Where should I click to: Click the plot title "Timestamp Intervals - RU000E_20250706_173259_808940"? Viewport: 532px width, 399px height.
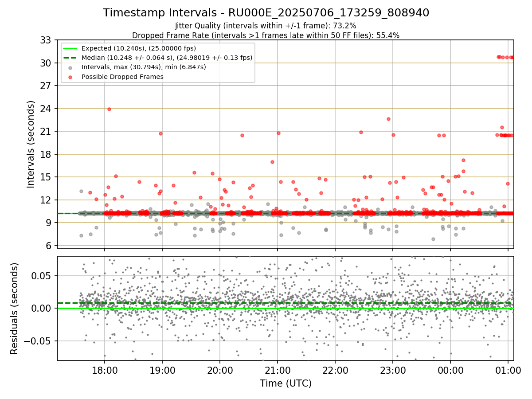(266, 13)
